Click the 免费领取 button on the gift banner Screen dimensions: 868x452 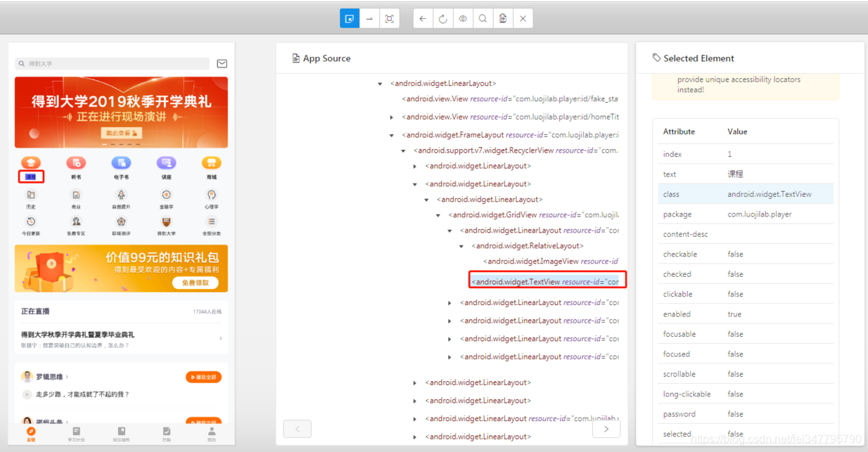point(195,283)
